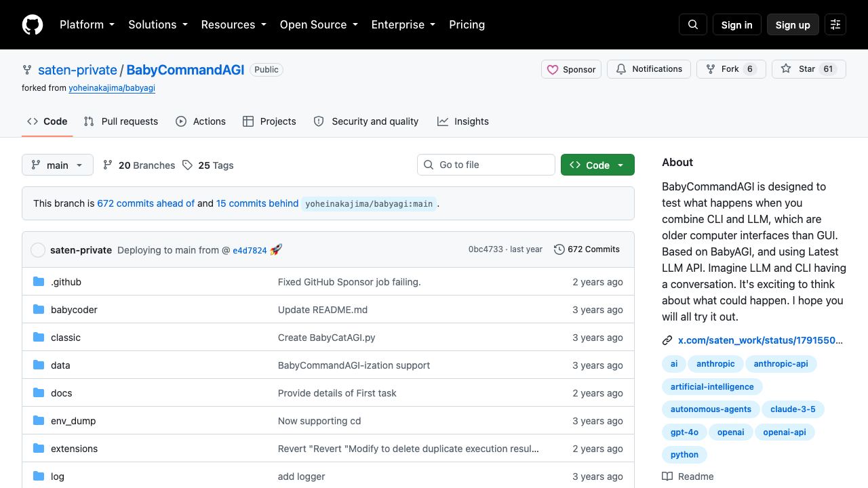Screen dimensions: 868x488
Task: Open the saten-private owner link
Action: point(77,70)
